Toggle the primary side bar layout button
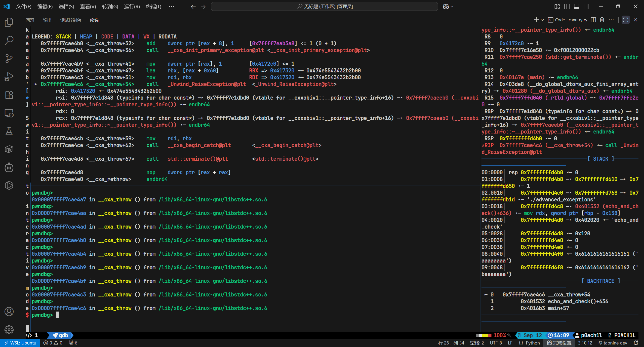Viewport: 644px width, 347px height. click(x=567, y=7)
